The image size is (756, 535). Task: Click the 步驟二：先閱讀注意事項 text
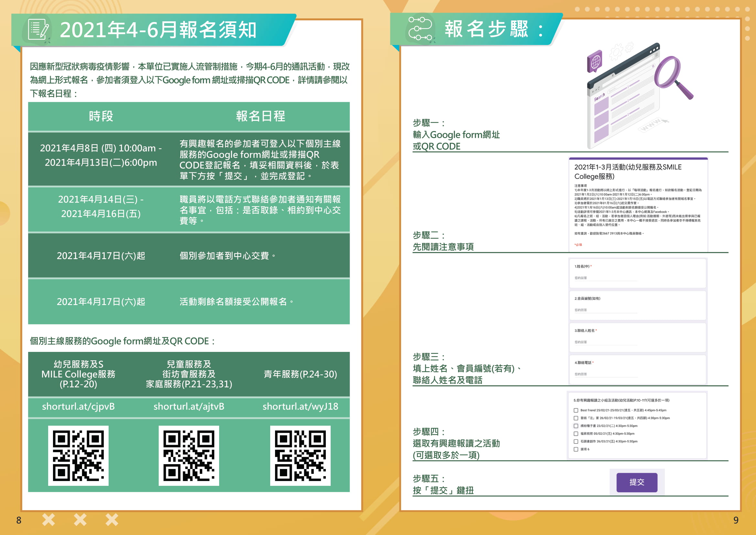pyautogui.click(x=443, y=241)
